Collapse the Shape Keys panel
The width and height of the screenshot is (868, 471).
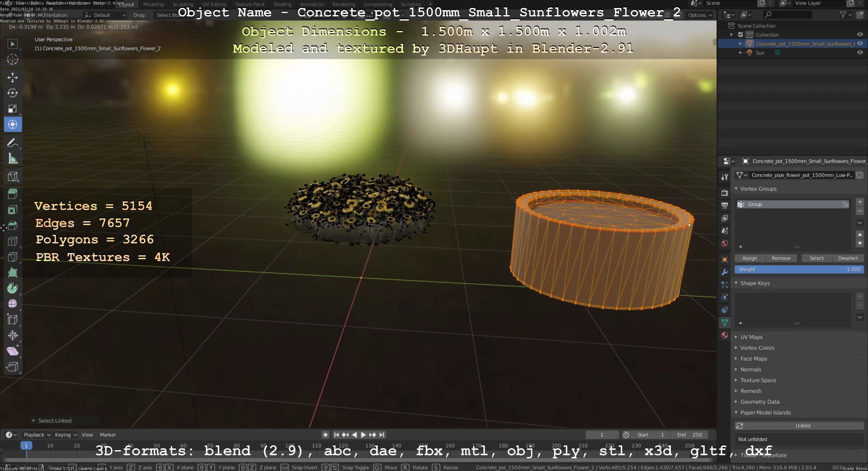[x=736, y=283]
